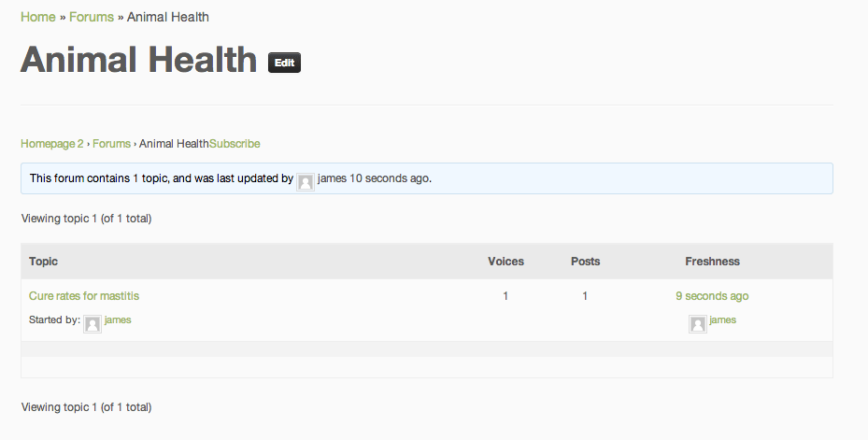Screen dimensions: 868x440
Task: Go to Home in the top breadcrumb
Action: [x=37, y=17]
